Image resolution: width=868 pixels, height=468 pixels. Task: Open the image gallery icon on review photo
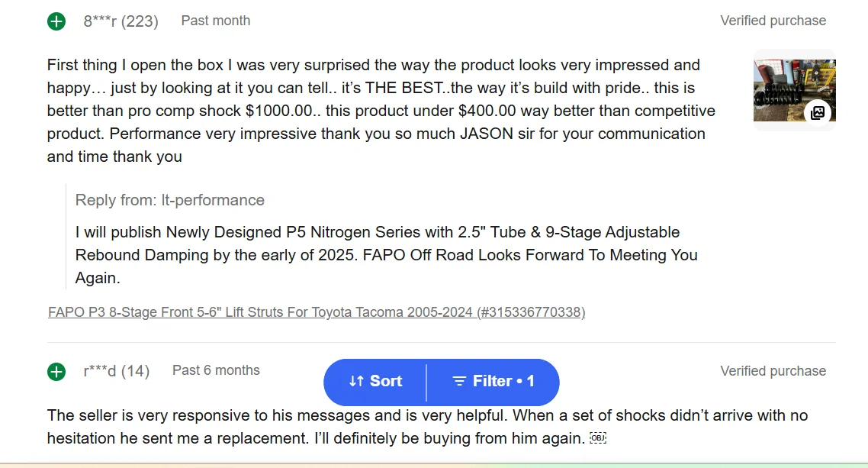click(817, 113)
